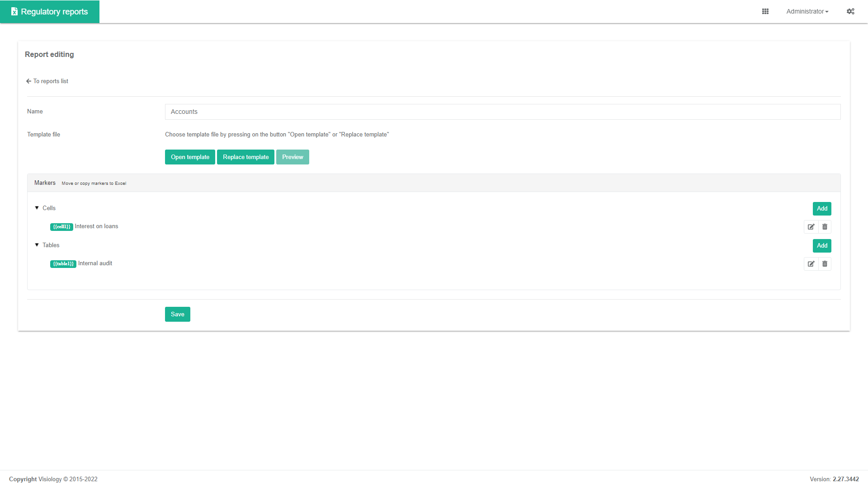This screenshot has width=868, height=488.
Task: Open the Administrator user dropdown
Action: pos(807,11)
